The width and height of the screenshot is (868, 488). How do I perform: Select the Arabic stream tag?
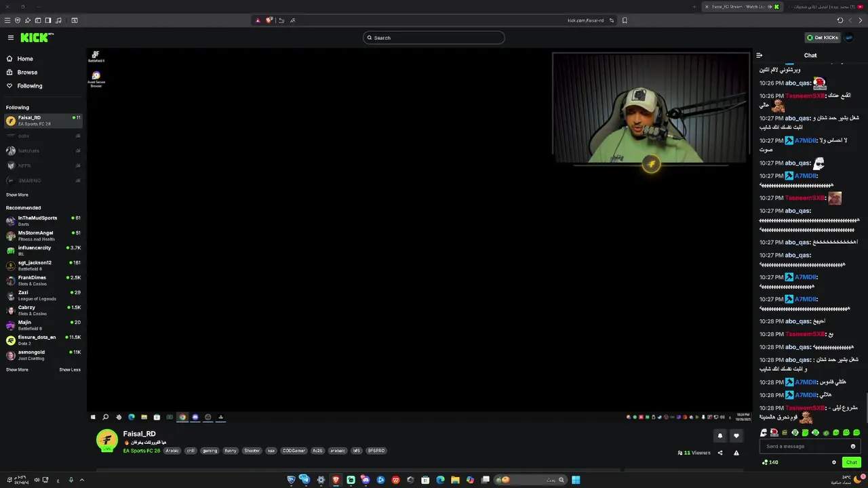coord(172,451)
